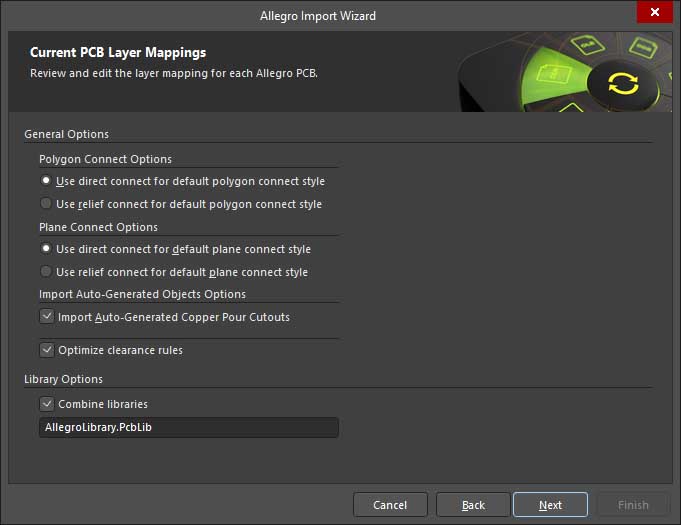The width and height of the screenshot is (681, 525).
Task: Choose direct connect for default plane connect style
Action: (x=45, y=249)
